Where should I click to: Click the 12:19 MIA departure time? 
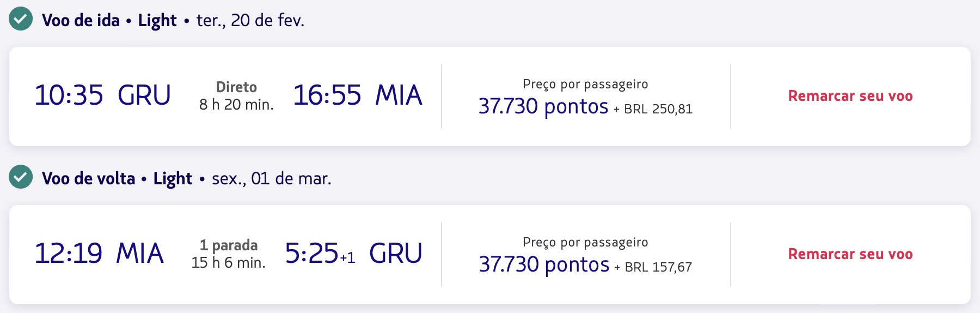tap(99, 254)
